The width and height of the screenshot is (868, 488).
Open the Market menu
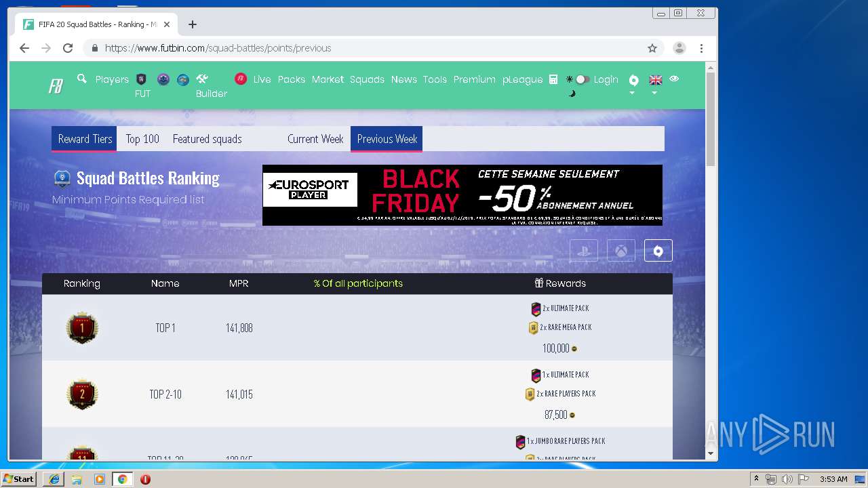(x=328, y=79)
